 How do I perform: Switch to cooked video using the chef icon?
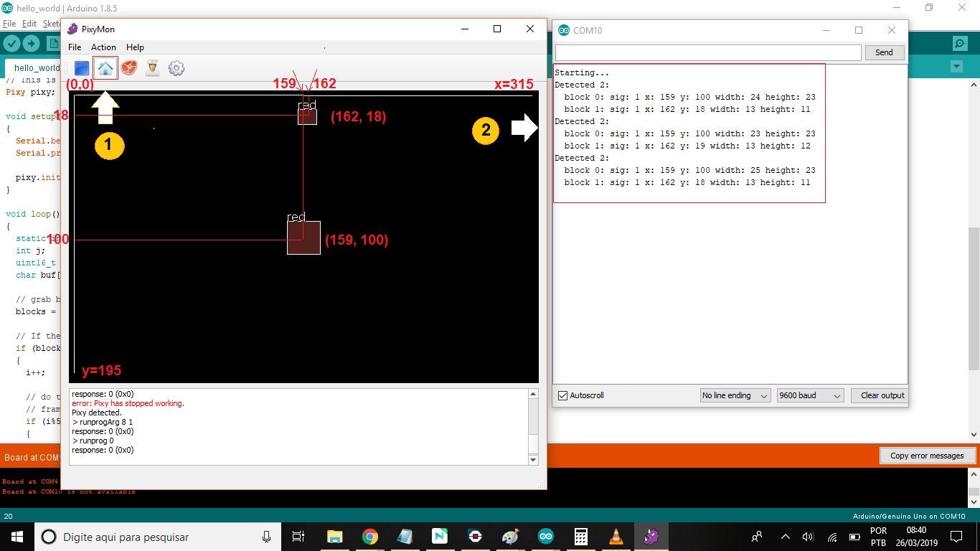[152, 67]
